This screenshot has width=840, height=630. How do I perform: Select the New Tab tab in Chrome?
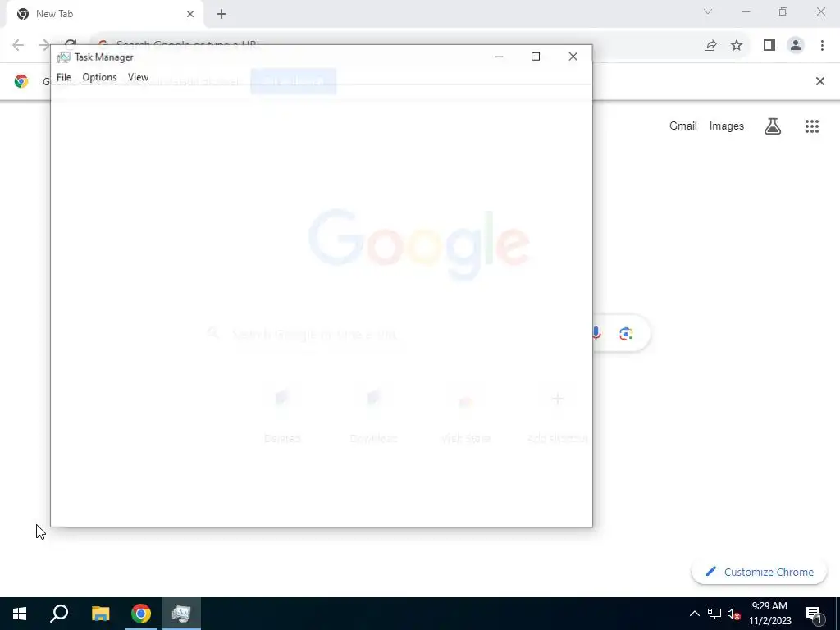click(104, 14)
